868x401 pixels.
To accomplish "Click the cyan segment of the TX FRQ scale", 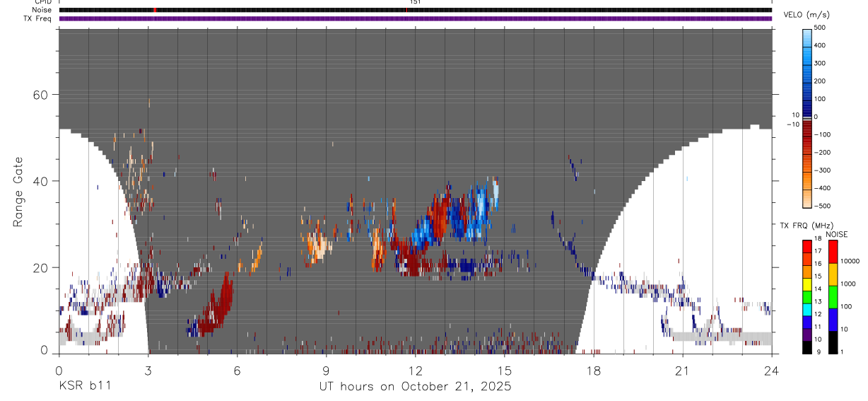I will [807, 309].
